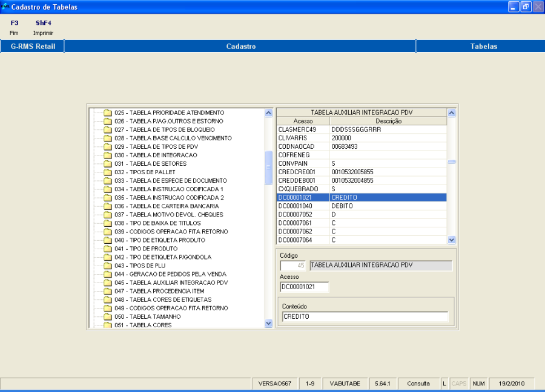Click folder icon of 038 - TIPO DE BAIXA DE TITULOS
Viewport: 545px width, 392px height.
(108, 223)
